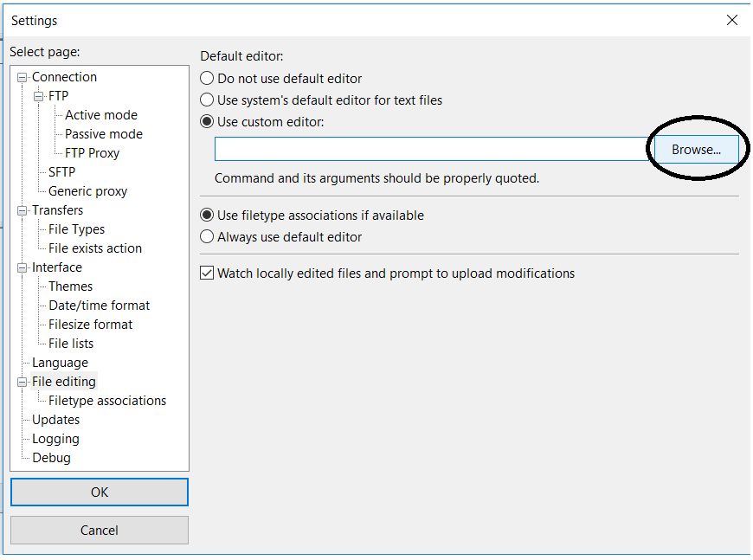The width and height of the screenshot is (753, 560).
Task: Confirm settings with the OK button
Action: pos(100,492)
